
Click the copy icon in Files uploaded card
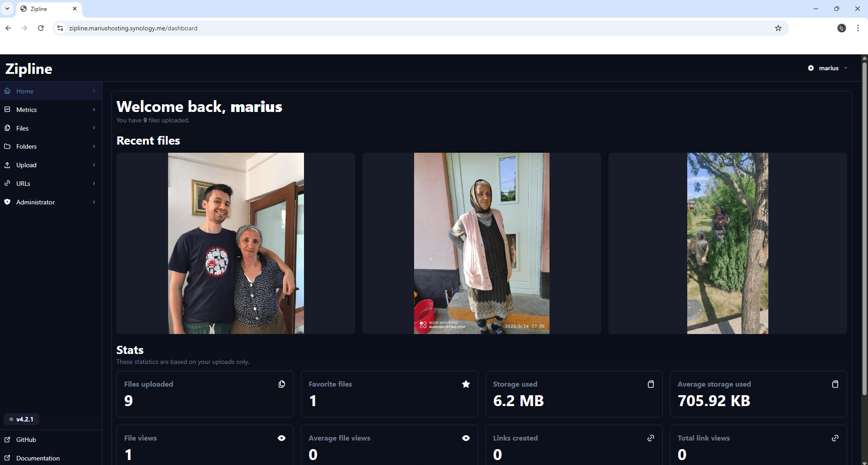(x=282, y=384)
